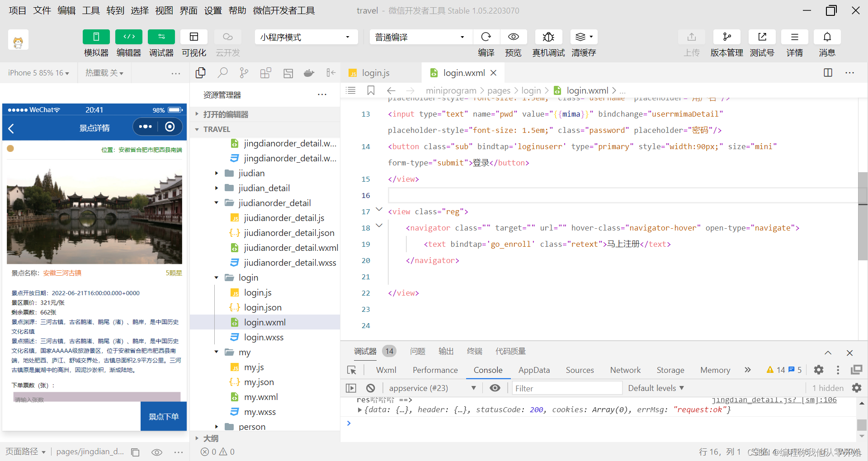This screenshot has width=868, height=461.
Task: Expand the 大纲 outline section
Action: click(x=265, y=438)
